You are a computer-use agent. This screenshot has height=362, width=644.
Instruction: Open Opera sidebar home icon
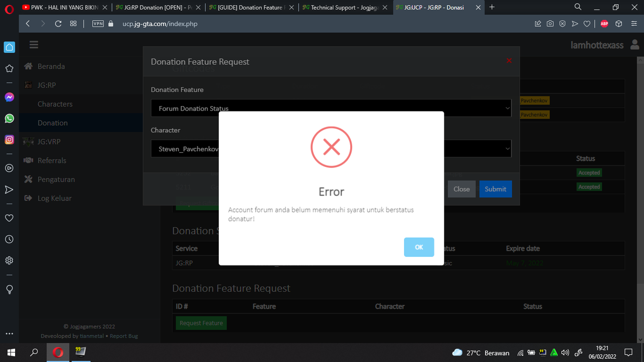click(x=9, y=47)
